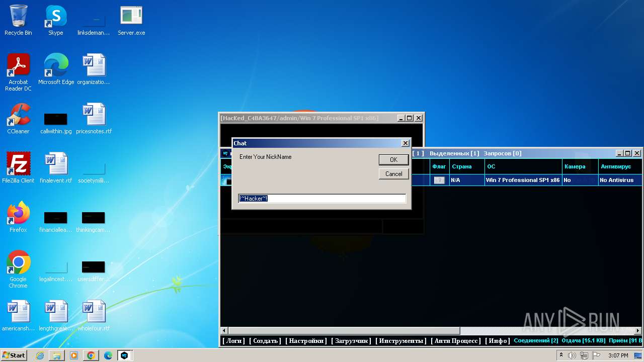Open the [Загрузчик] menu
The image size is (644, 362).
(351, 341)
